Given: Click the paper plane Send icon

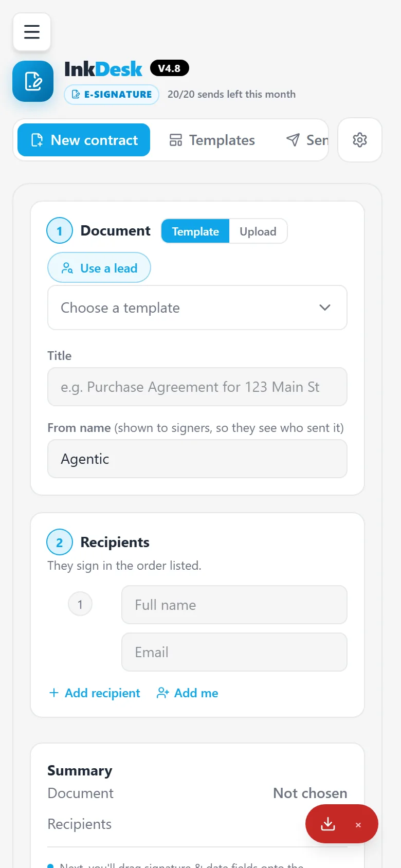Looking at the screenshot, I should (x=293, y=140).
